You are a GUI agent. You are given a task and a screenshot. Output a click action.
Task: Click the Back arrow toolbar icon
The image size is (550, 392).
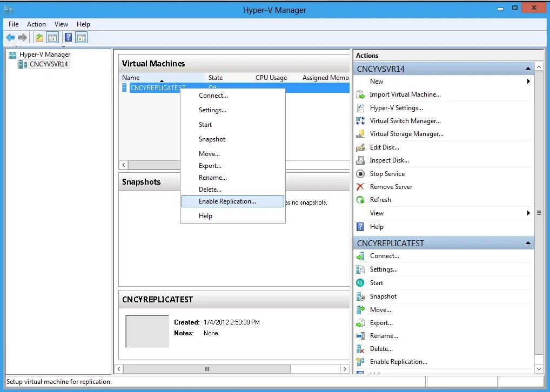pyautogui.click(x=10, y=37)
